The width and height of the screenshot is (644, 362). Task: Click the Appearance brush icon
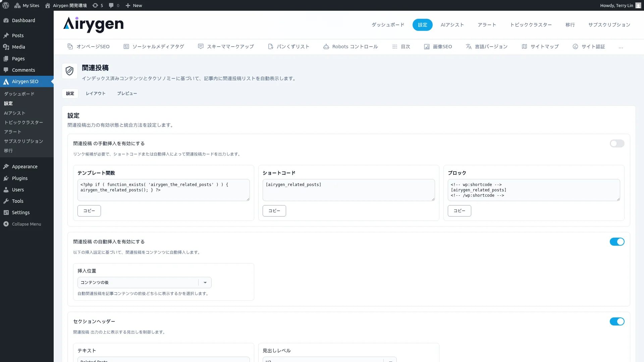click(6, 167)
